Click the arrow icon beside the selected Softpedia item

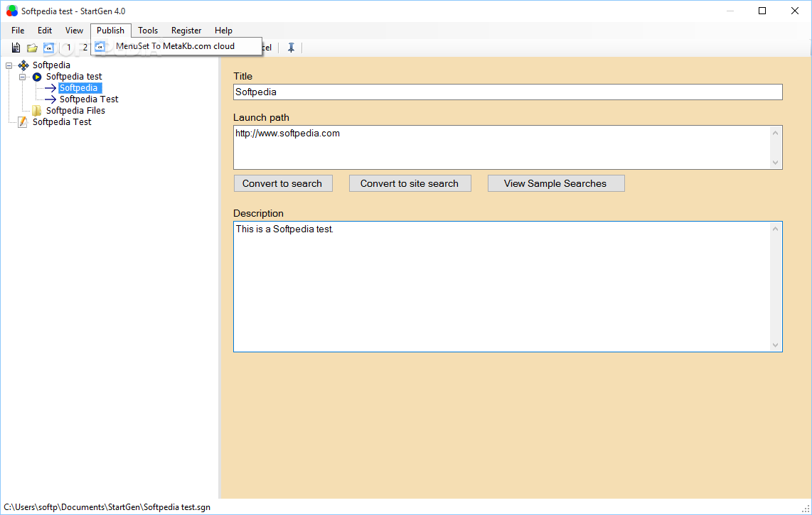point(50,88)
